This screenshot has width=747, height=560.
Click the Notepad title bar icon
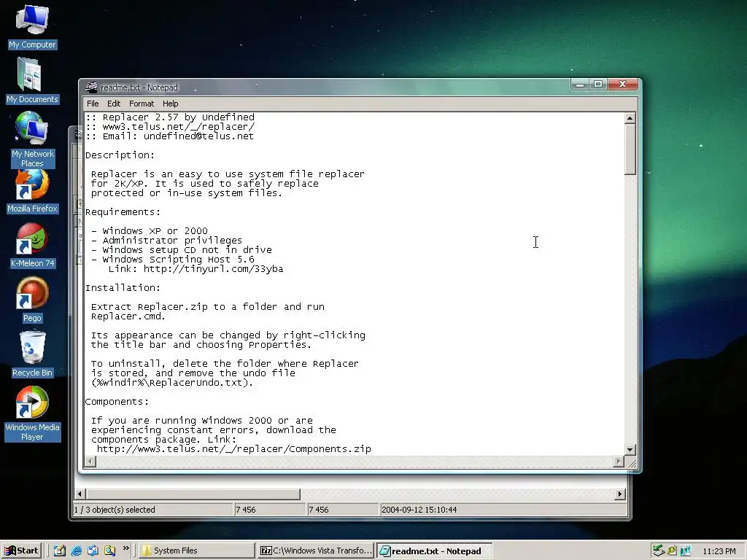[91, 87]
